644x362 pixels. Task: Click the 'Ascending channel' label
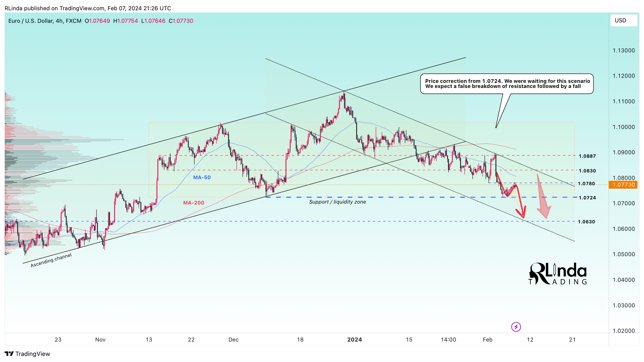pyautogui.click(x=51, y=260)
